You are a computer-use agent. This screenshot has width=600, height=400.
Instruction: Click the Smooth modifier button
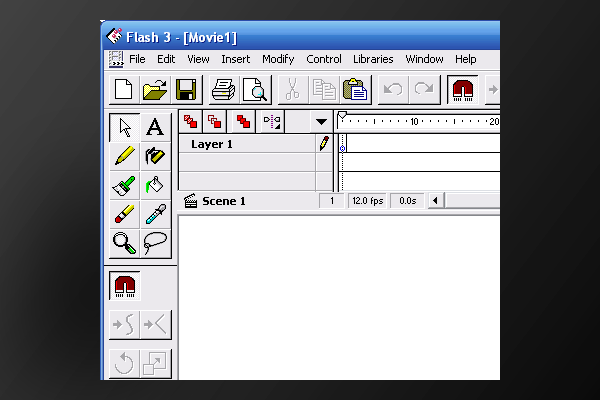click(124, 325)
